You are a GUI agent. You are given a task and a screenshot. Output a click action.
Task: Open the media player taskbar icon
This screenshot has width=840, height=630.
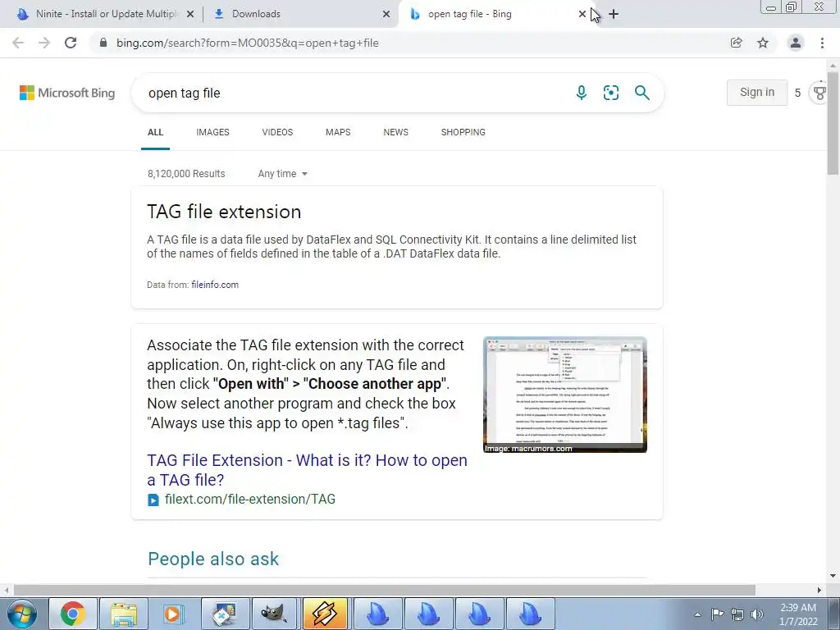pyautogui.click(x=174, y=614)
